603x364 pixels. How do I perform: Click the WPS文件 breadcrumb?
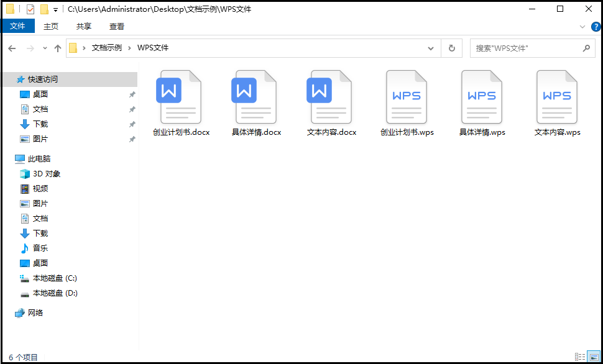[153, 48]
